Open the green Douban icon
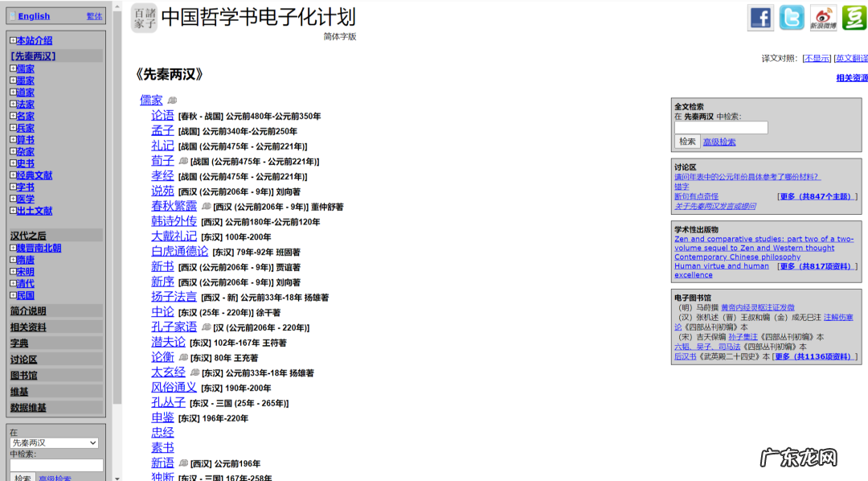 click(x=854, y=18)
